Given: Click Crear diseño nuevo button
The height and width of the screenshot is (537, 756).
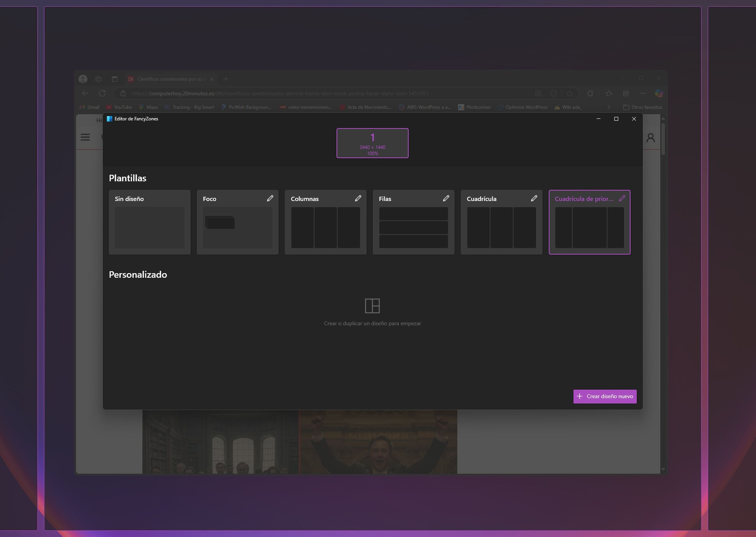Looking at the screenshot, I should point(605,397).
